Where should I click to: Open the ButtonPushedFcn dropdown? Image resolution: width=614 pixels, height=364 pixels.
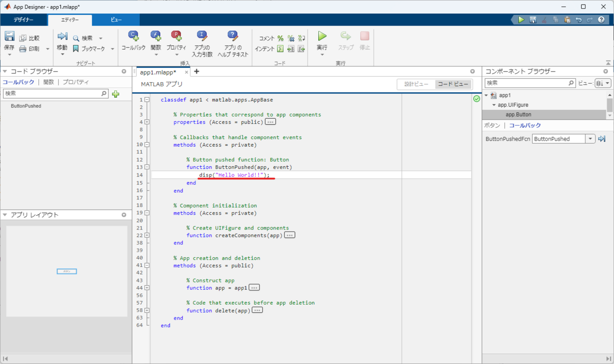[590, 139]
